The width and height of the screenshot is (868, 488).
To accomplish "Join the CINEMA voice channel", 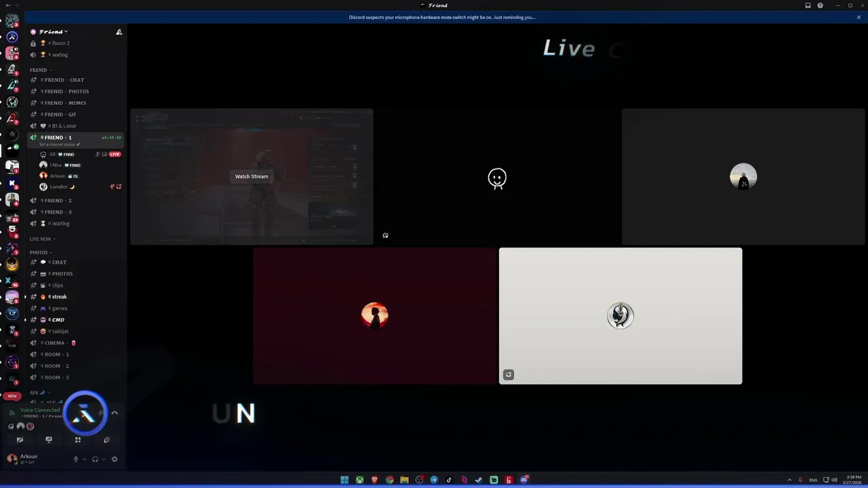I will [75, 343].
